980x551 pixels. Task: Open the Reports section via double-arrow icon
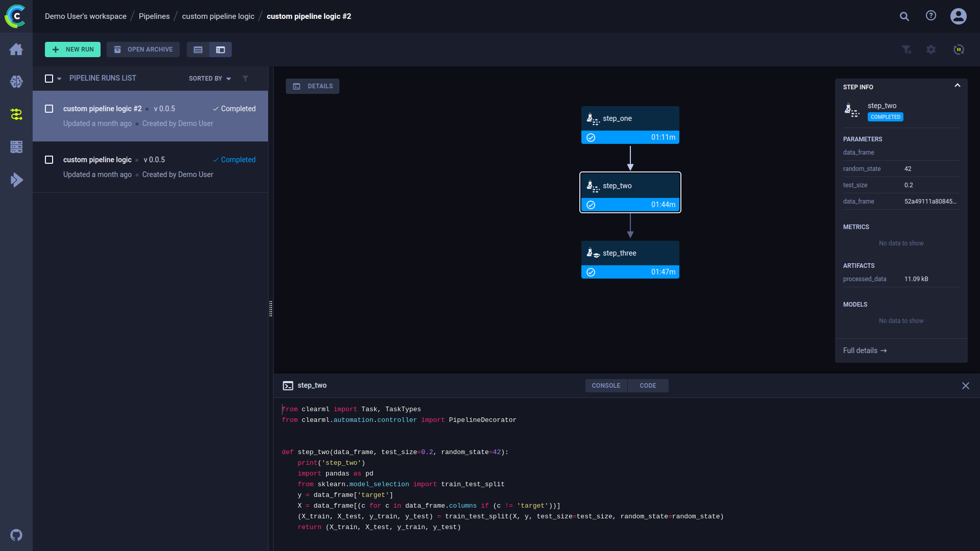pos(16,180)
